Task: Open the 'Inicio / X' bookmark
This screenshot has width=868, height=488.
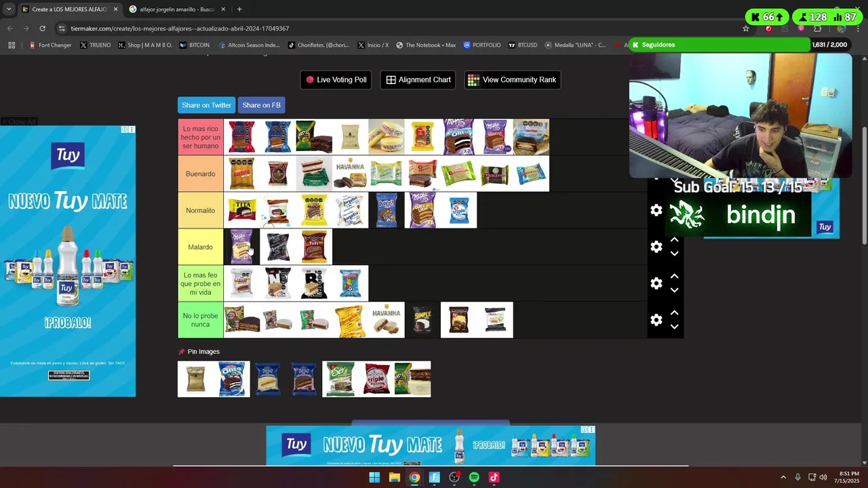Action: tap(373, 45)
